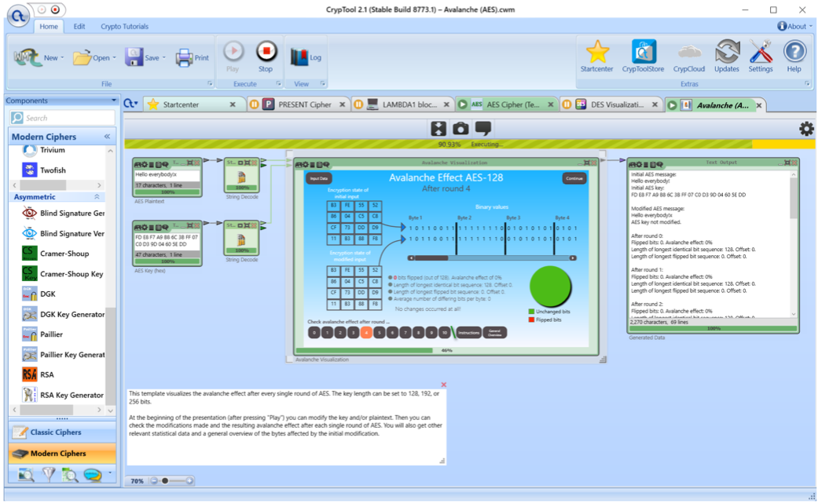Select round 2 in avalanche visualization
This screenshot has height=504, width=818.
340,333
